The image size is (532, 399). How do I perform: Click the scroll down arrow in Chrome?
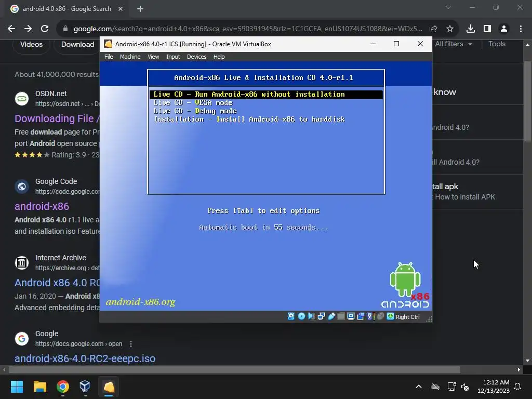tap(527, 361)
